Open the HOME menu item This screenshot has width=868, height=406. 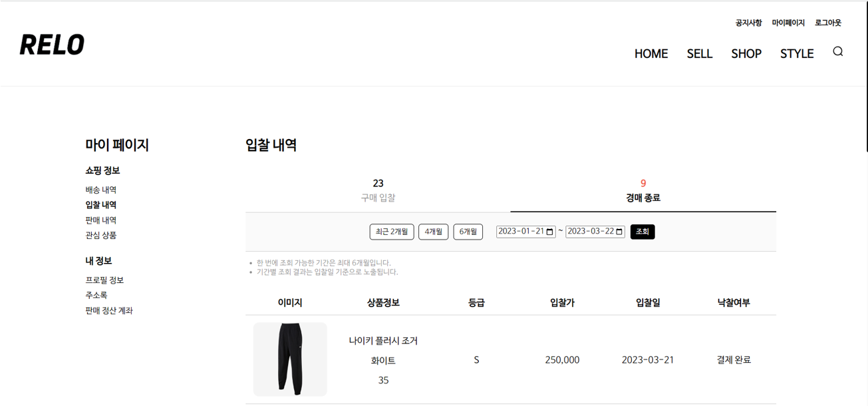[651, 54]
